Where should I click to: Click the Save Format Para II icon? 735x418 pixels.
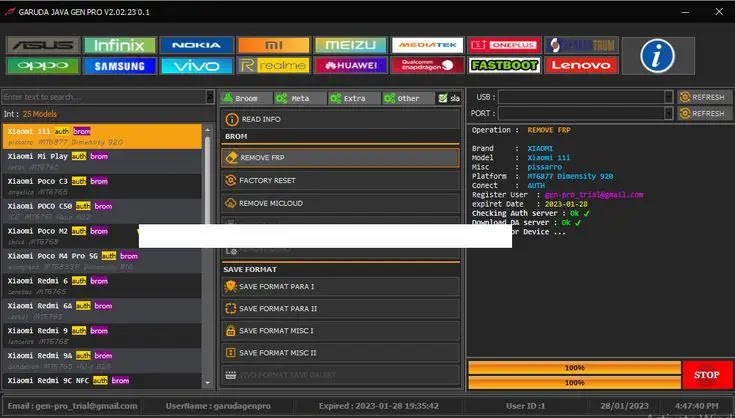tap(231, 309)
